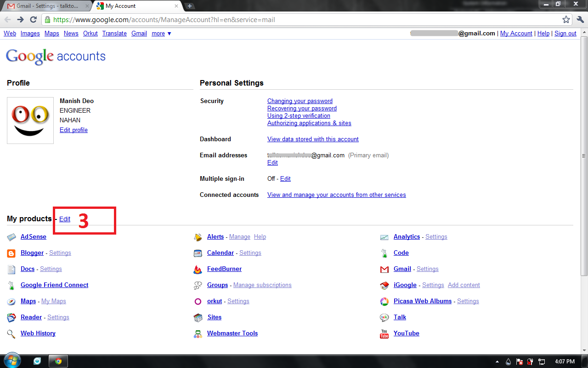Click the Sites product icon
The height and width of the screenshot is (368, 588).
tap(198, 317)
